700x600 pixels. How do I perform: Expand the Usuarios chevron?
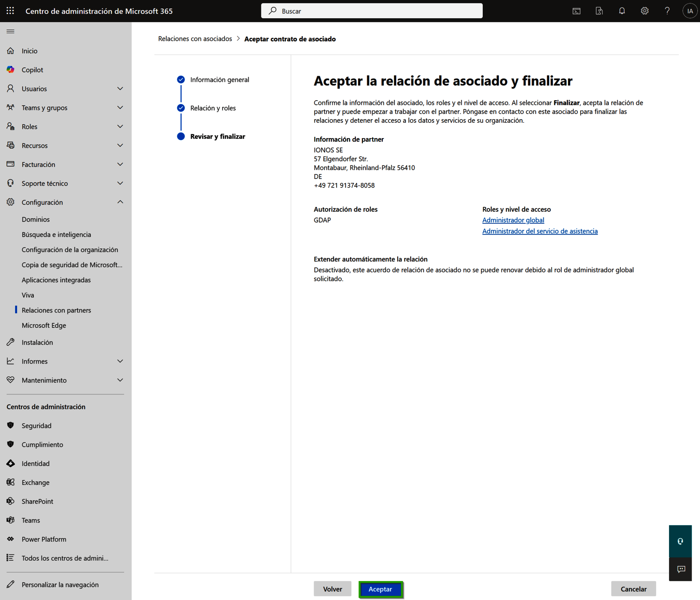(120, 89)
